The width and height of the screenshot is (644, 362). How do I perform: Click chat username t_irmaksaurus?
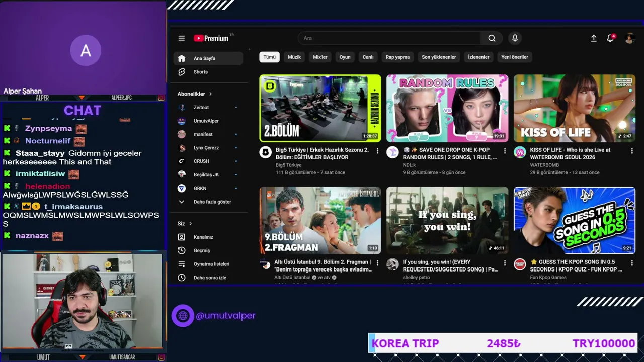pyautogui.click(x=73, y=207)
